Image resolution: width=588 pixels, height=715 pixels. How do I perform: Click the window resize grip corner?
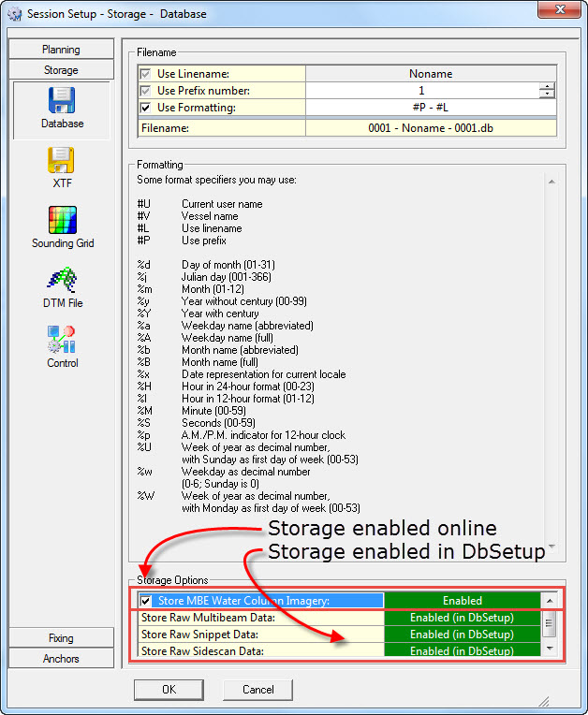pyautogui.click(x=545, y=701)
